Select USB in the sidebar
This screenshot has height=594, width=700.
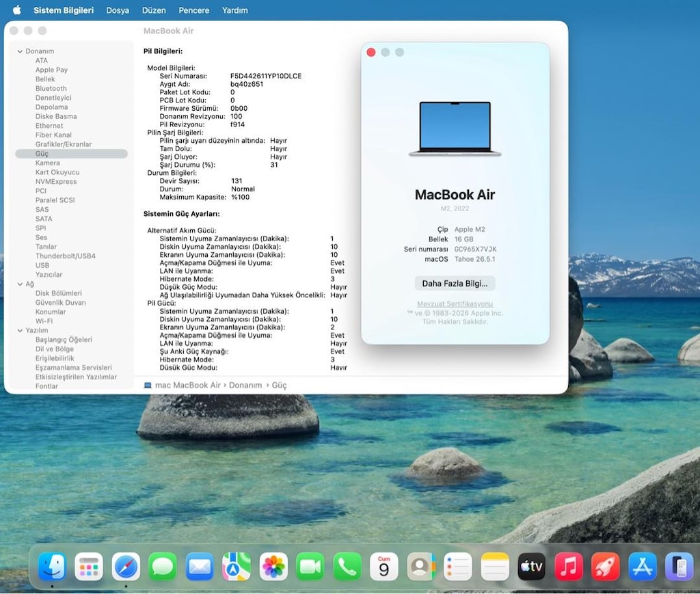42,265
